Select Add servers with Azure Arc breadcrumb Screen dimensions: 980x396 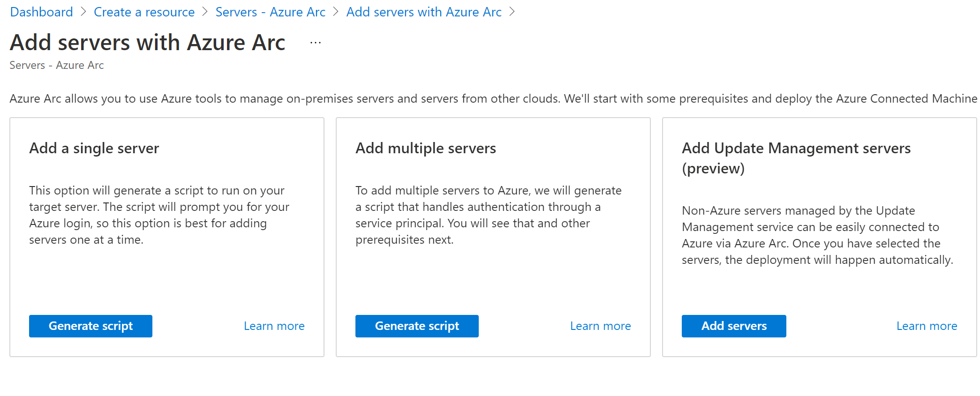[x=424, y=12]
